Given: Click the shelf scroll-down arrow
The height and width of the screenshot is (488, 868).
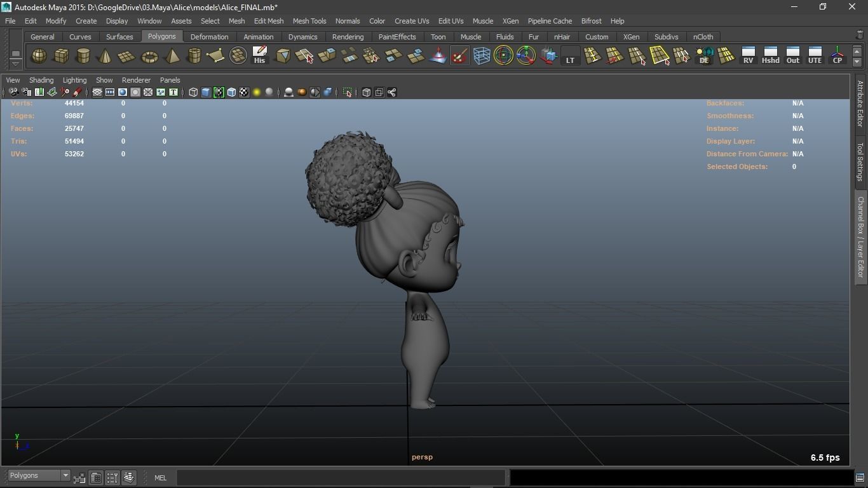Looking at the screenshot, I should click(857, 62).
